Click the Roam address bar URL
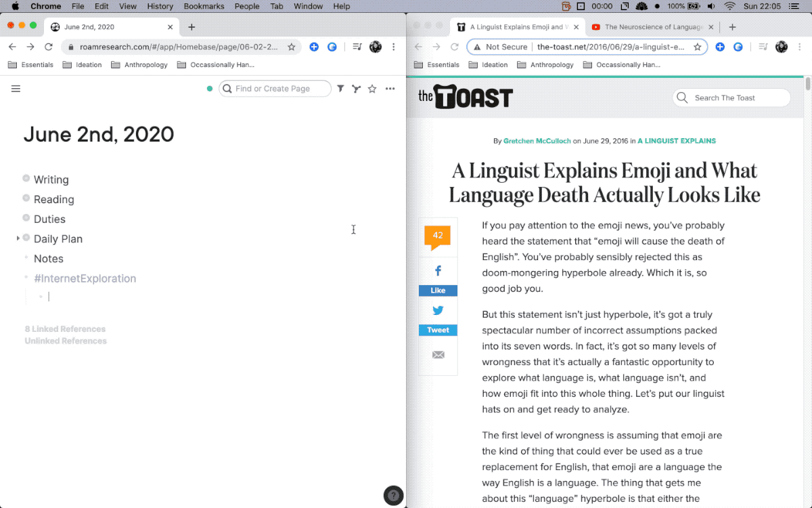812x508 pixels. (x=179, y=47)
